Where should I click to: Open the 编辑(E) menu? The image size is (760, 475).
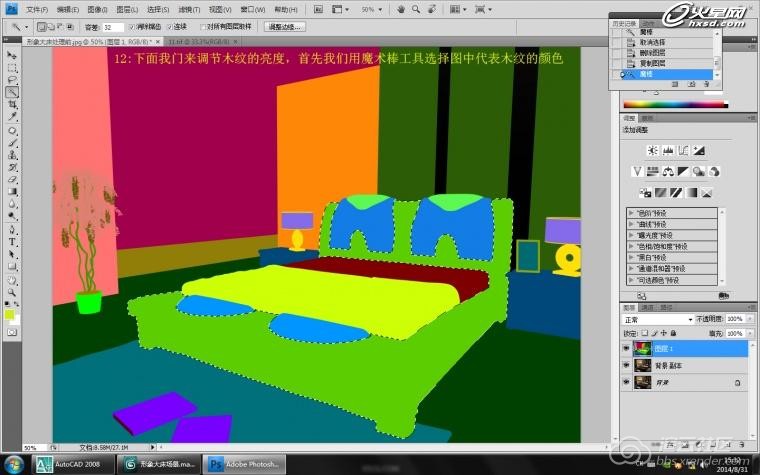tap(67, 9)
